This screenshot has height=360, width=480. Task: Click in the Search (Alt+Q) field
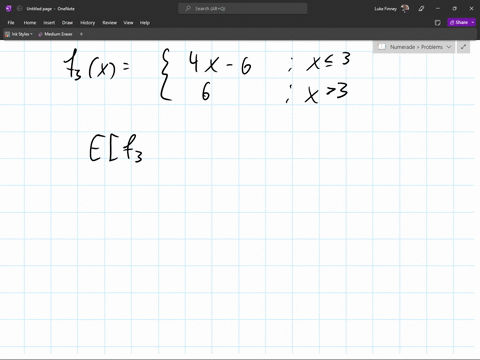coord(243,9)
